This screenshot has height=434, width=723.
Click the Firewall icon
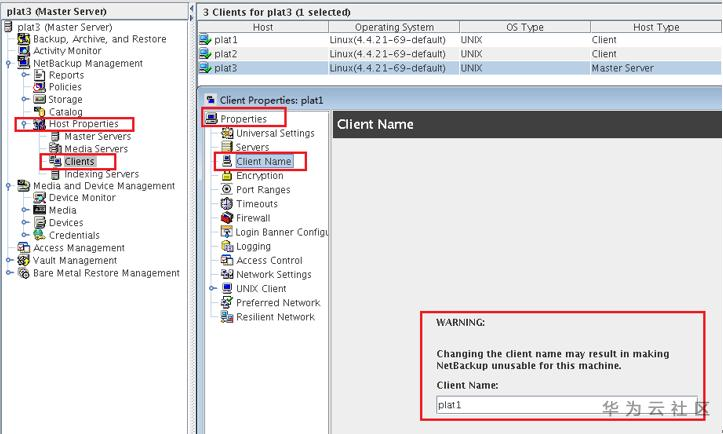(x=226, y=217)
